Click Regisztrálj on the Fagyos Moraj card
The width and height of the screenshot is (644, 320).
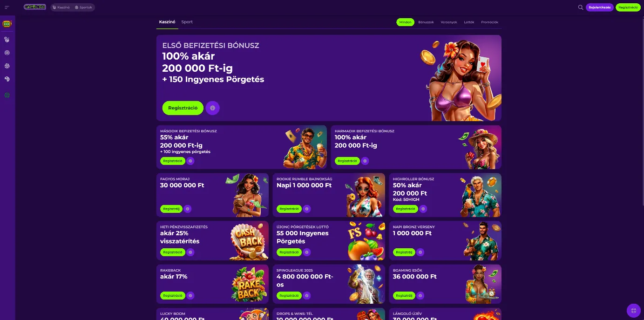[171, 209]
